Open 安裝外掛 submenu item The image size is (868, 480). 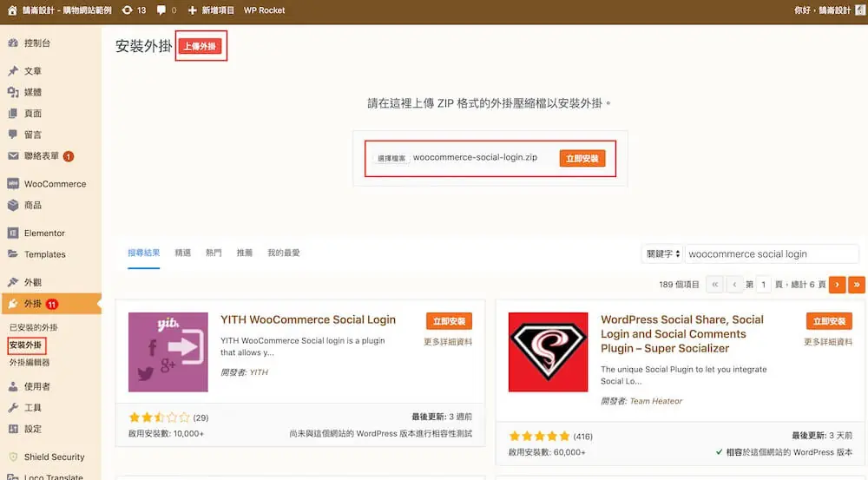coord(25,345)
